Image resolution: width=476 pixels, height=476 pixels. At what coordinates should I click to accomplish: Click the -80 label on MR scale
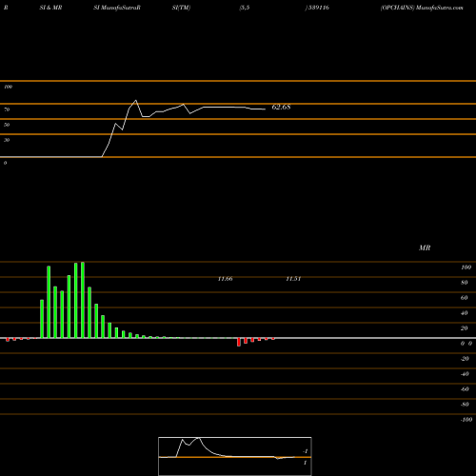tap(465, 405)
